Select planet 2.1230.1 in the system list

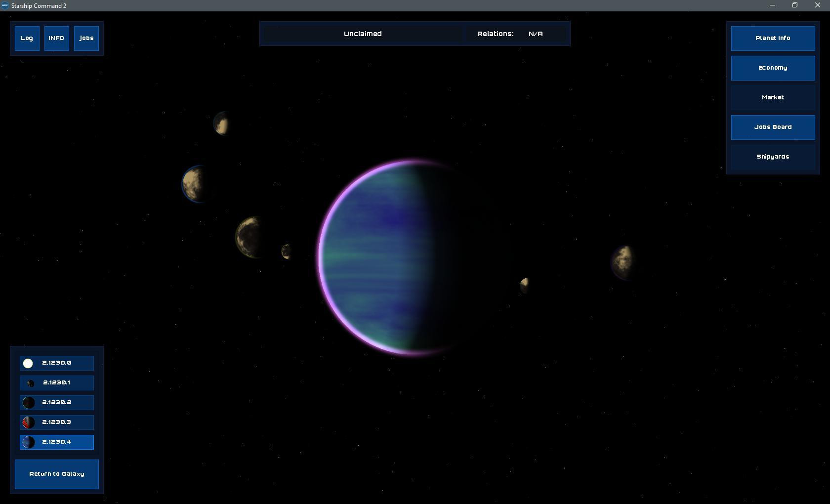(57, 383)
